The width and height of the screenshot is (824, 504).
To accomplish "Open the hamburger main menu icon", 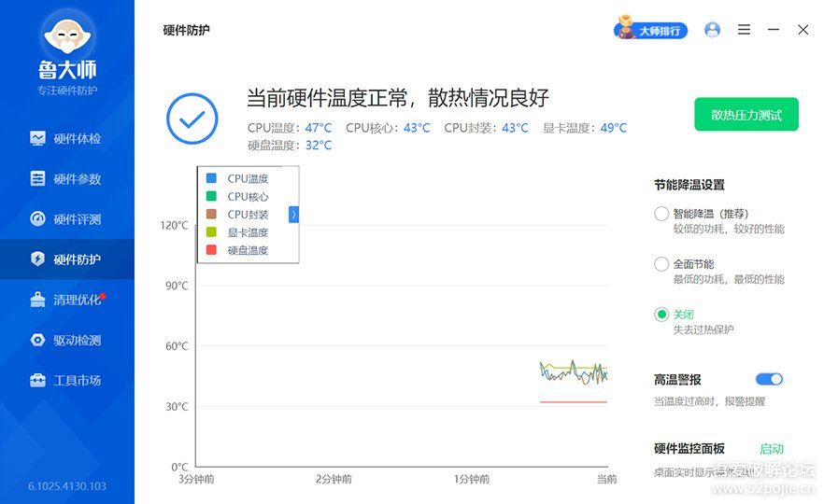I will point(744,30).
